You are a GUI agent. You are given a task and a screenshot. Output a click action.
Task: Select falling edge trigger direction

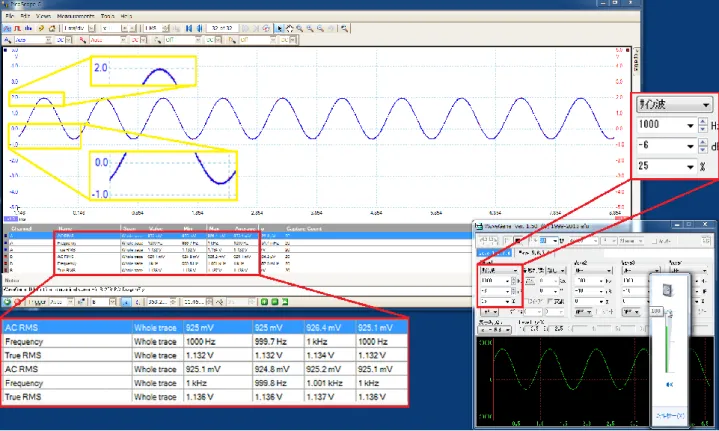[138, 302]
